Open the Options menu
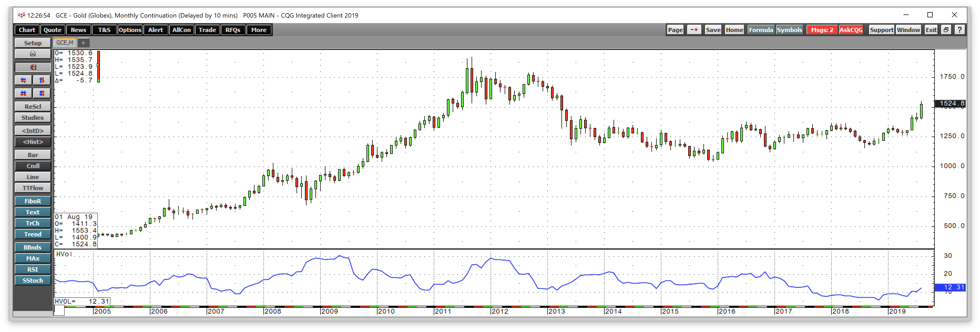The width and height of the screenshot is (980, 332). 130,30
